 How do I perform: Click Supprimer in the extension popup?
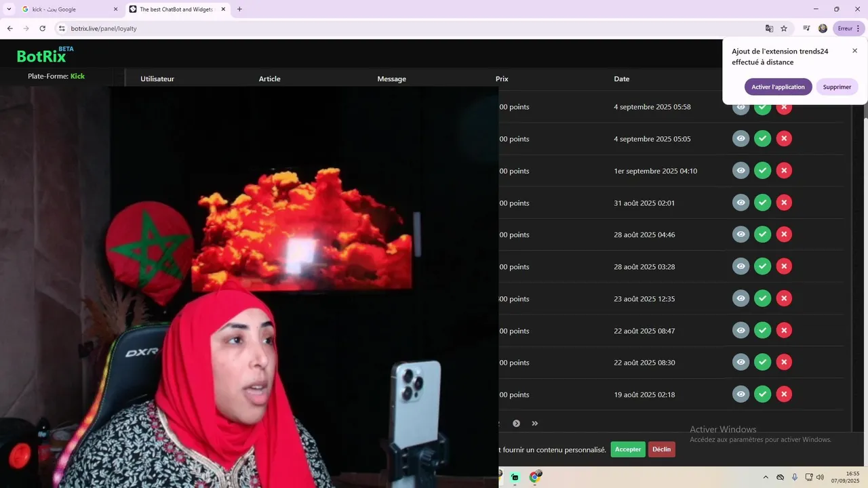(x=837, y=87)
